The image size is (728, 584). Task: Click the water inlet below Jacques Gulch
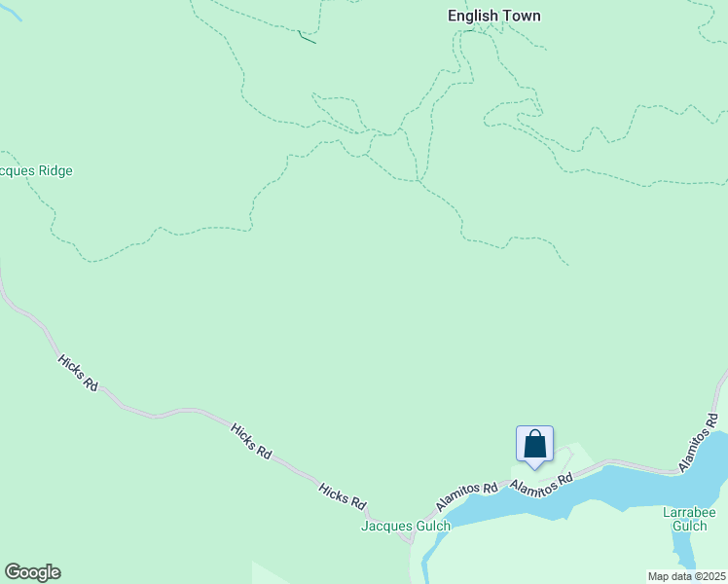point(424,563)
